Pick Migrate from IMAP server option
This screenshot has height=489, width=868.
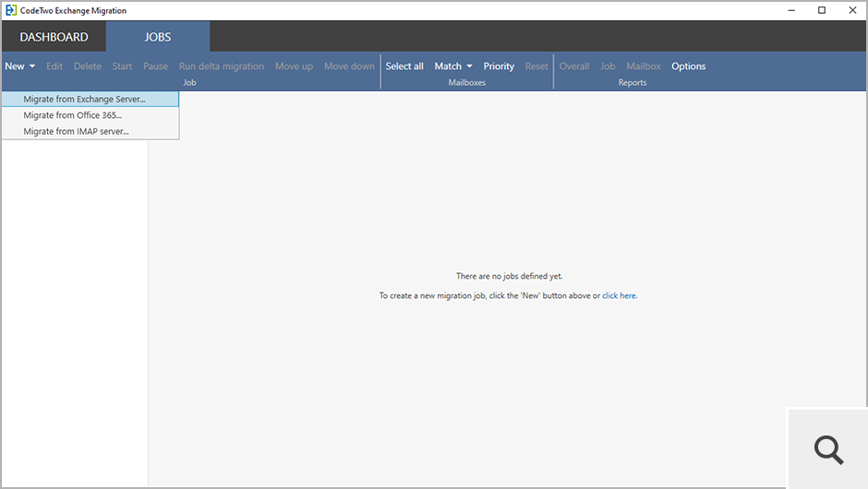point(76,131)
